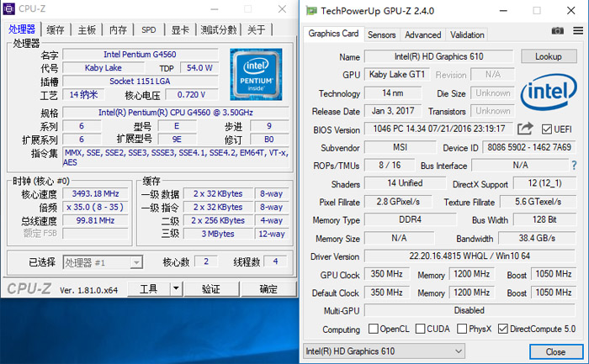Click the 线程数 value 4

pyautogui.click(x=275, y=261)
